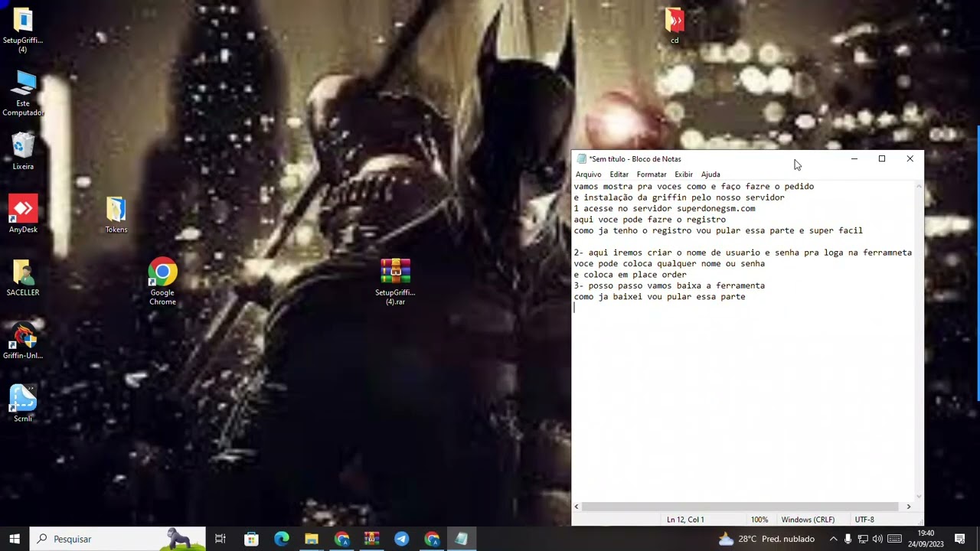This screenshot has height=551, width=980.
Task: Open the Editar menu in Notepad
Action: click(619, 174)
